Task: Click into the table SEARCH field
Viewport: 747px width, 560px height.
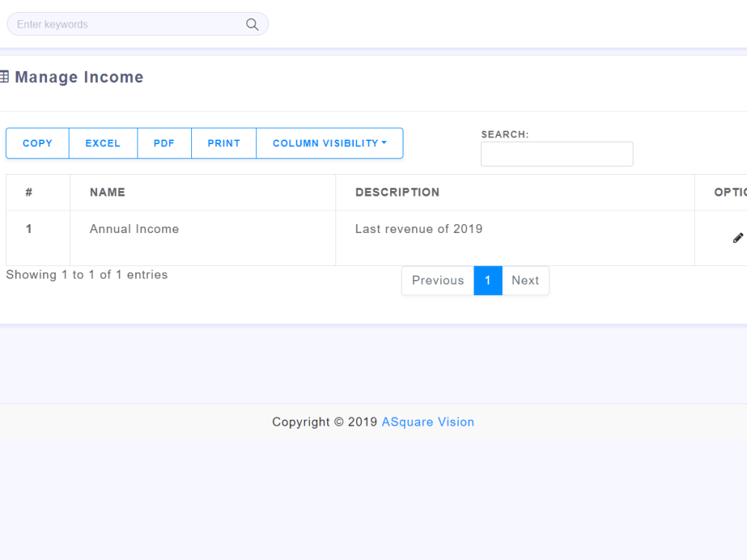Action: pos(557,154)
